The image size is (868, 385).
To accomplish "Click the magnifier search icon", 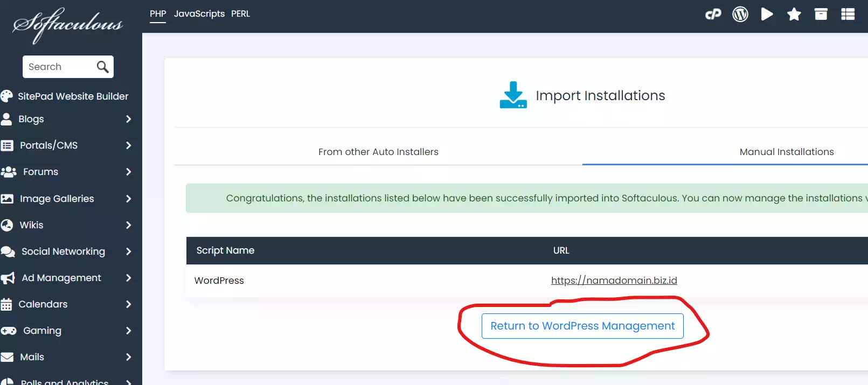I will click(102, 67).
